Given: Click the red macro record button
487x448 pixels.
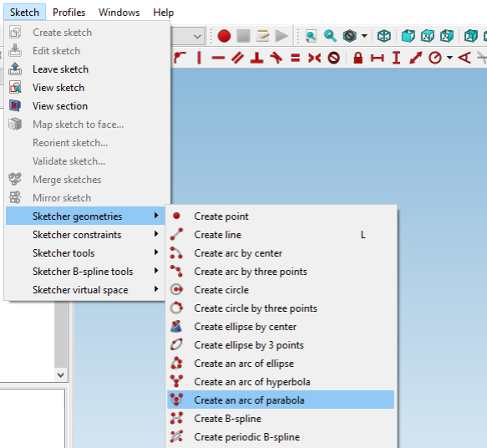Looking at the screenshot, I should point(224,36).
